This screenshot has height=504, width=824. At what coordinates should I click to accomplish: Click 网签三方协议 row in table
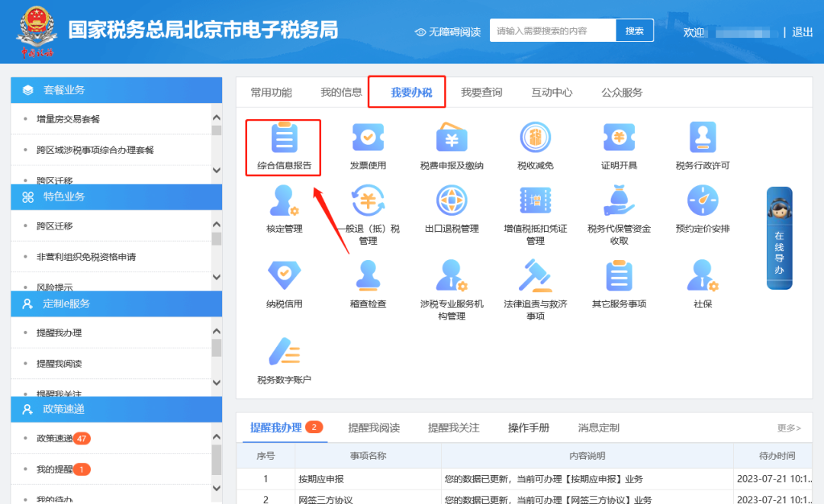(x=524, y=499)
